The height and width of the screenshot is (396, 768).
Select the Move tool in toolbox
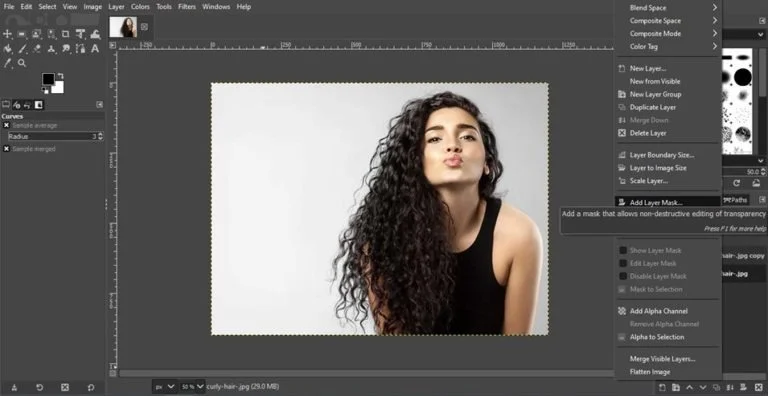7,34
